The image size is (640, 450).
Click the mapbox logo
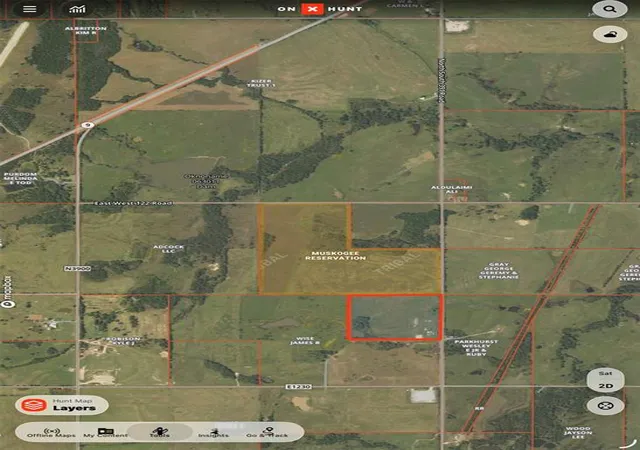coord(7,292)
